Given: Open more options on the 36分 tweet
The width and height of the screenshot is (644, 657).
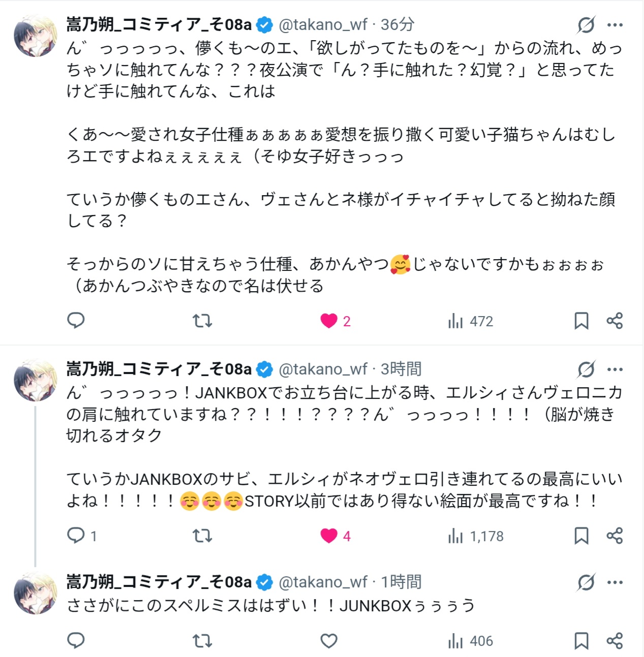Looking at the screenshot, I should pyautogui.click(x=615, y=25).
